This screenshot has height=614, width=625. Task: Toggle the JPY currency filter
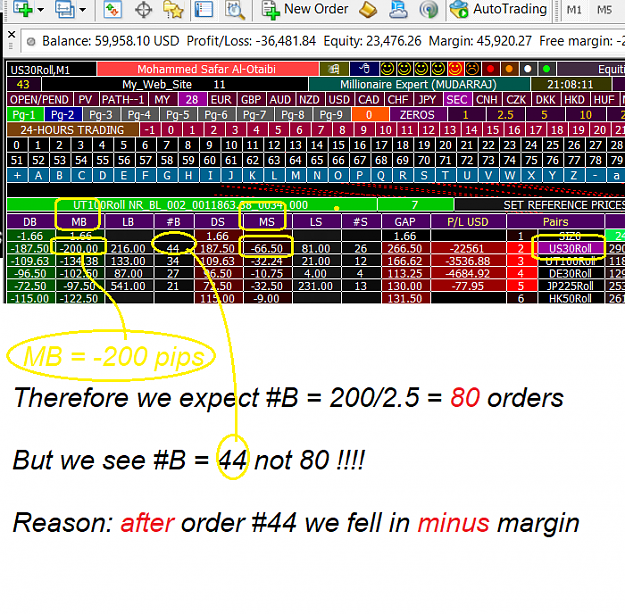[x=427, y=99]
